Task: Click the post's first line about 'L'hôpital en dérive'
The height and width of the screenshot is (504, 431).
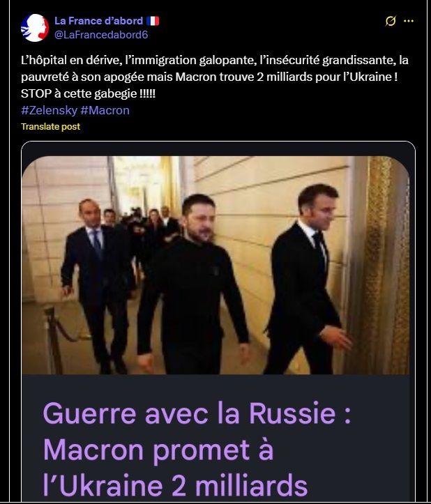Action: 215,60
